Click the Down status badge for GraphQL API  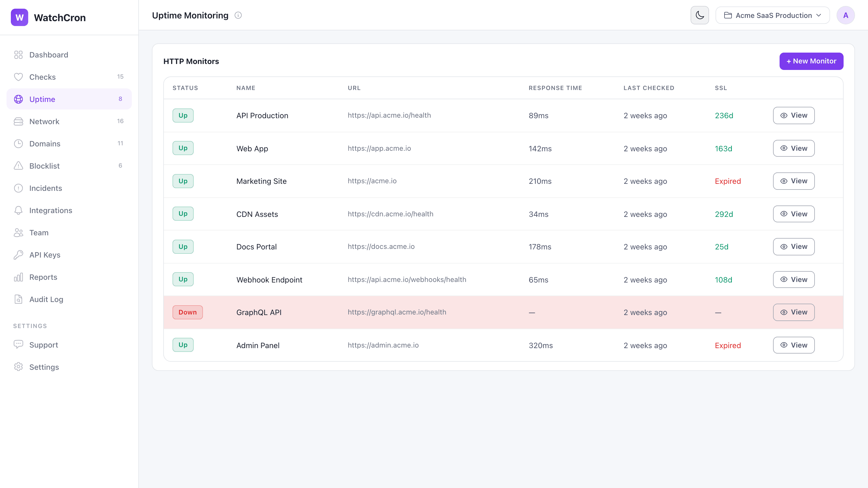click(188, 313)
